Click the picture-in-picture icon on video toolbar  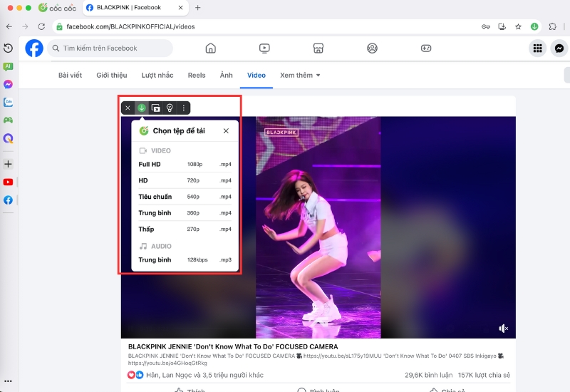pos(155,108)
